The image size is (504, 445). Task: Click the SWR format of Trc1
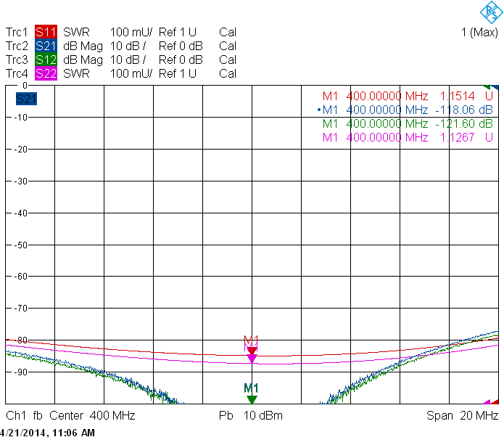click(76, 32)
